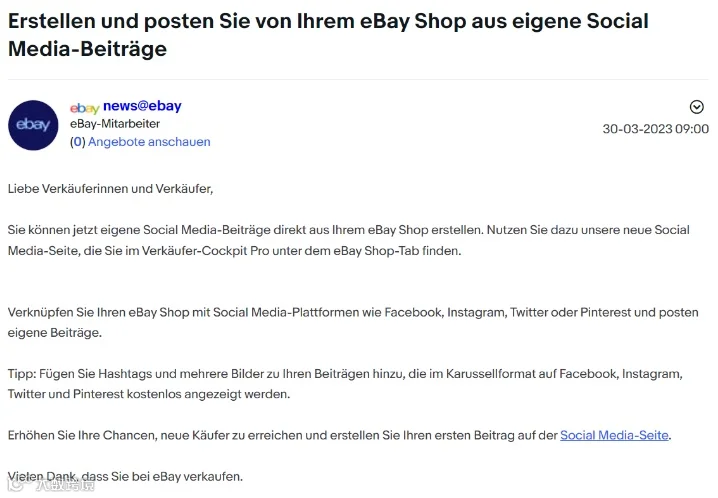Viewport: 718px width, 498px height.
Task: Click the greeting Liebe Verkäuferinnen und Verkäufer
Action: [x=110, y=189]
